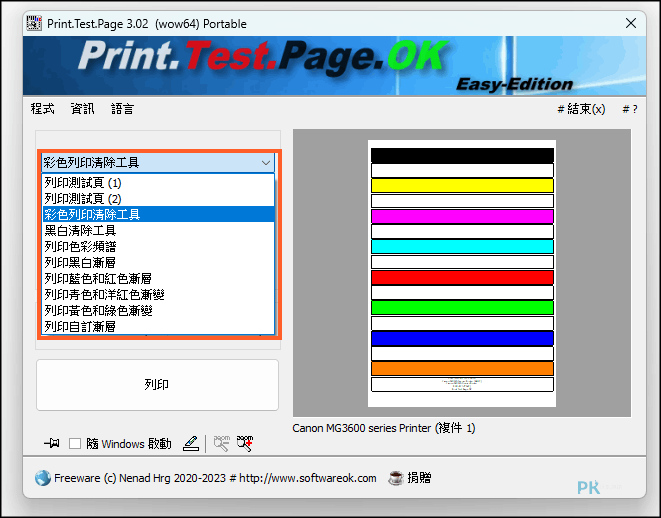The image size is (661, 518).
Task: Click the # ? help menu item
Action: click(x=630, y=109)
